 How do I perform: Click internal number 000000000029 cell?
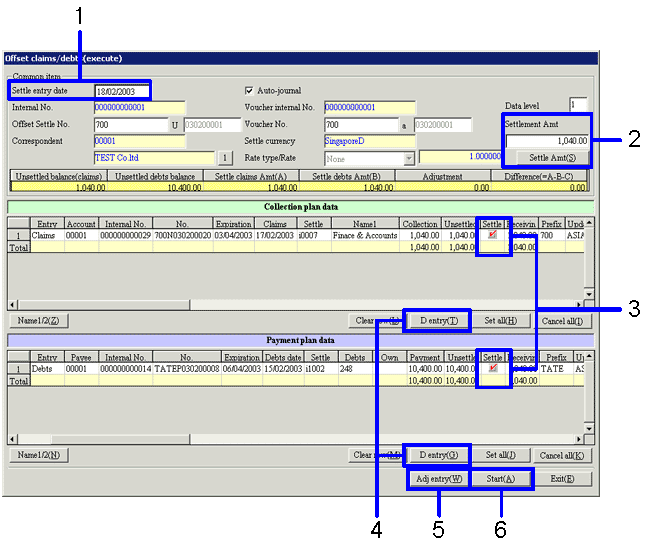[126, 235]
